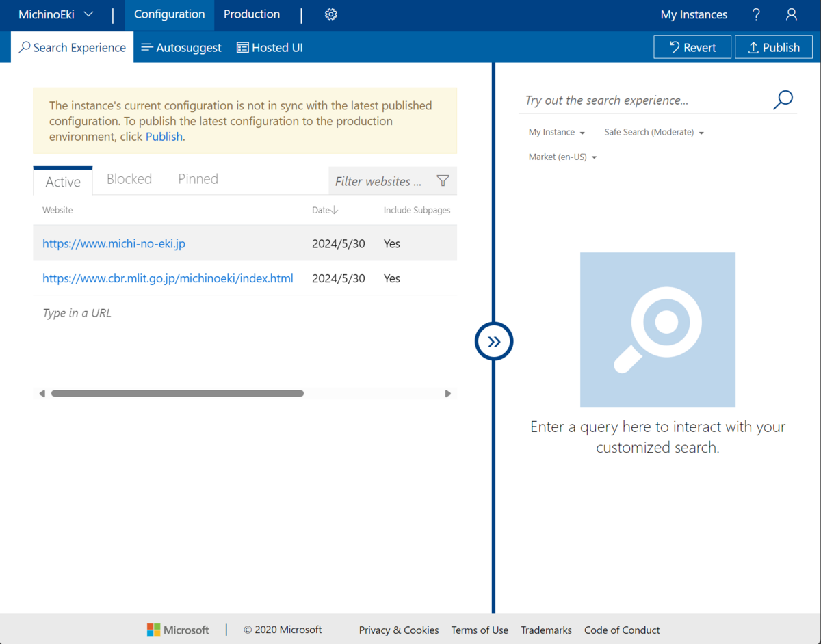This screenshot has height=644, width=821.
Task: Click the Website column header
Action: [57, 210]
